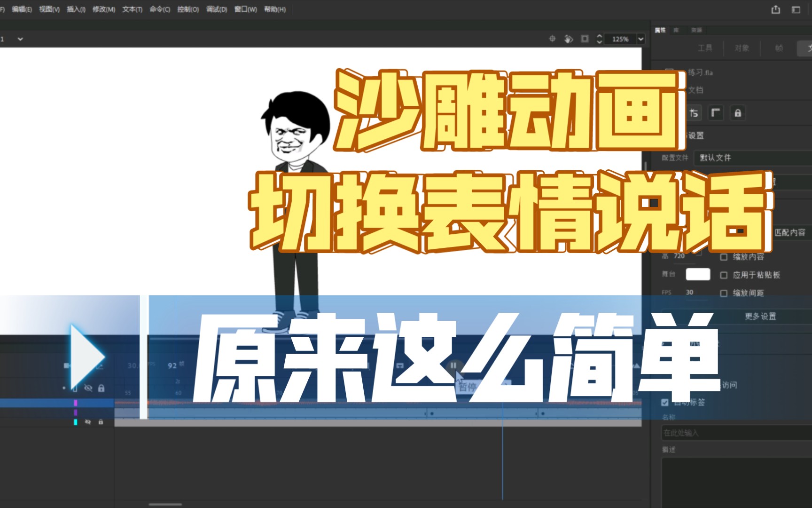Click the 125% zoom field
The height and width of the screenshot is (508, 812).
[620, 39]
